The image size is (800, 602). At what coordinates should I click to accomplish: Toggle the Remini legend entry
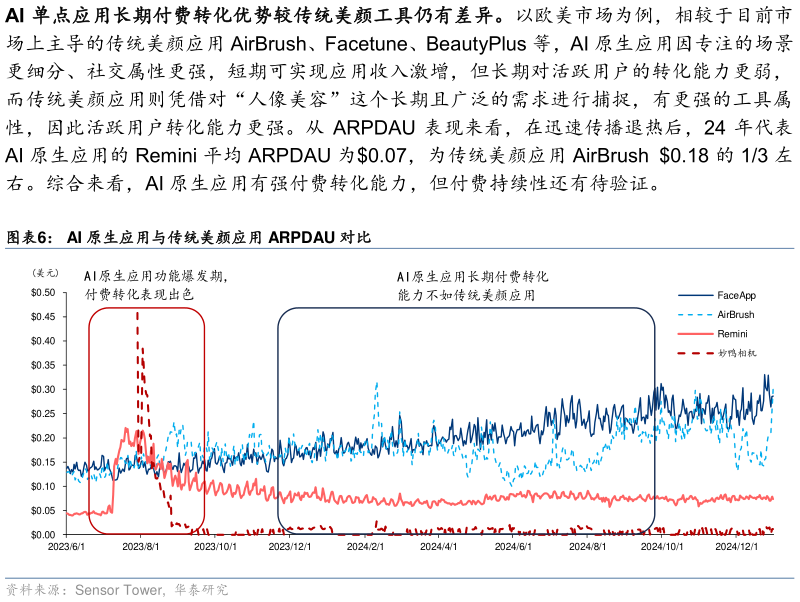[734, 335]
